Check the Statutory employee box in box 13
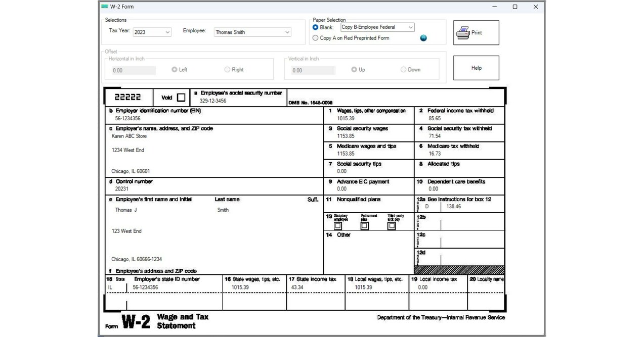Viewport: 644px width, 337px height. click(337, 226)
